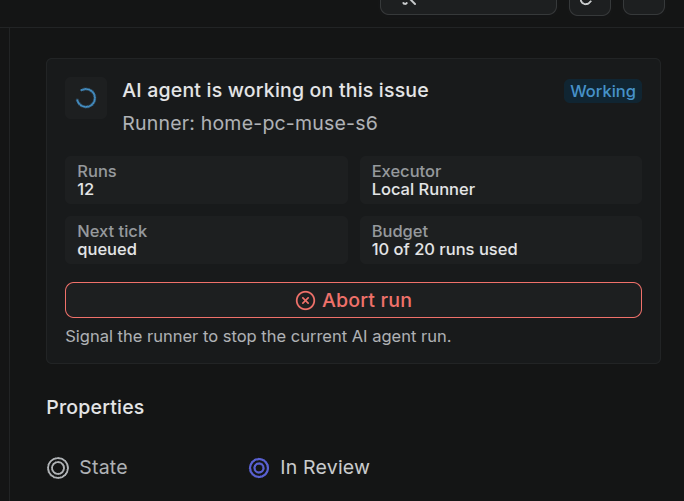Click the Local Runner executor value
The image size is (684, 501).
(423, 189)
